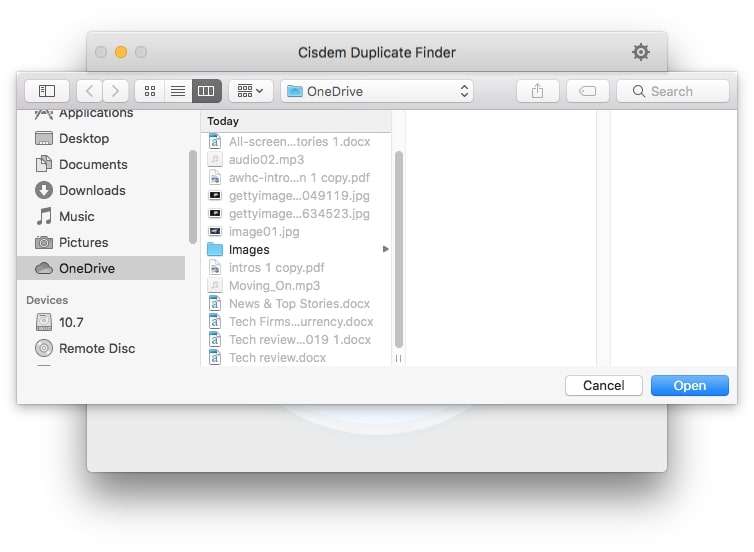The image size is (754, 552).
Task: Open Cisdem settings gear icon
Action: [640, 52]
